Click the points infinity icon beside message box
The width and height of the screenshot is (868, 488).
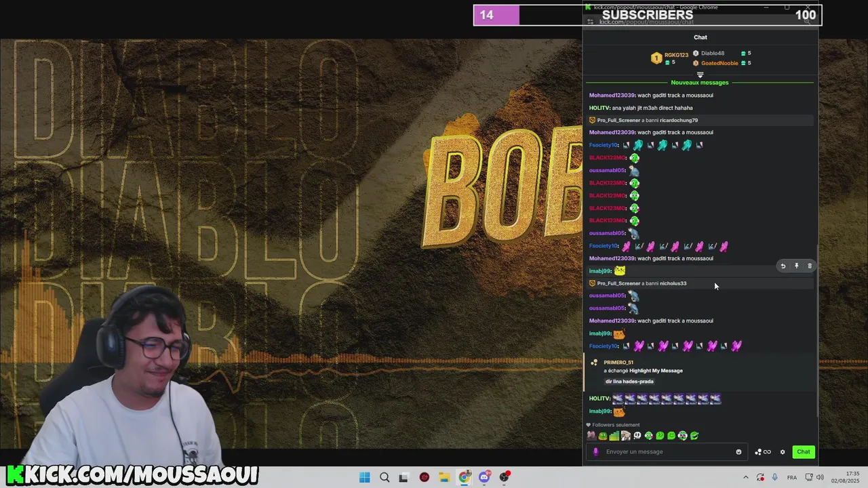tap(763, 452)
